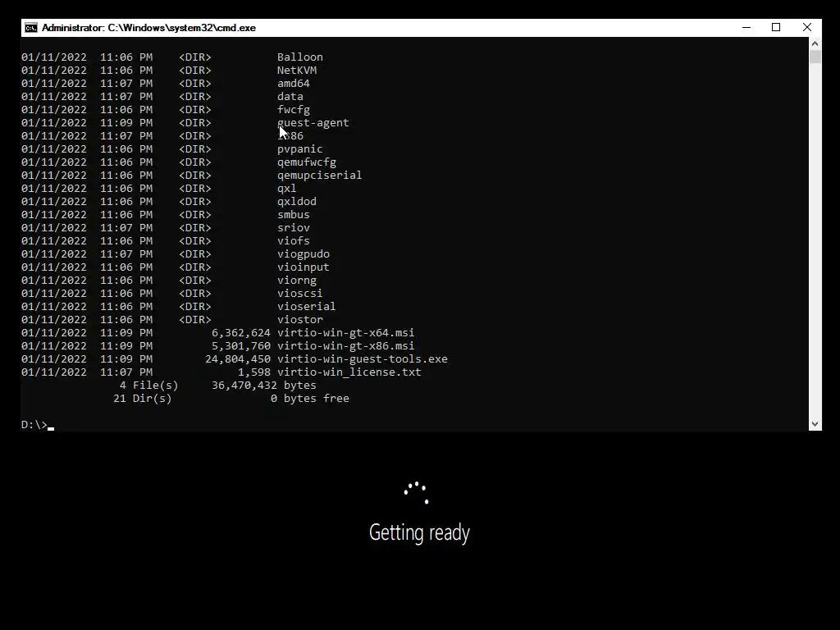
Task: Select the vioscsi directory name
Action: [x=300, y=293]
